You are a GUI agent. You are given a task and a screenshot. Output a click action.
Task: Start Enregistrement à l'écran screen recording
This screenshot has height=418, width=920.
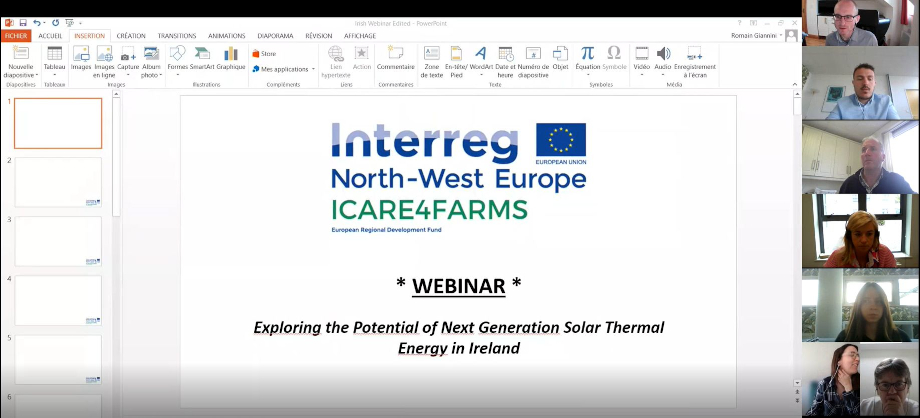click(695, 62)
